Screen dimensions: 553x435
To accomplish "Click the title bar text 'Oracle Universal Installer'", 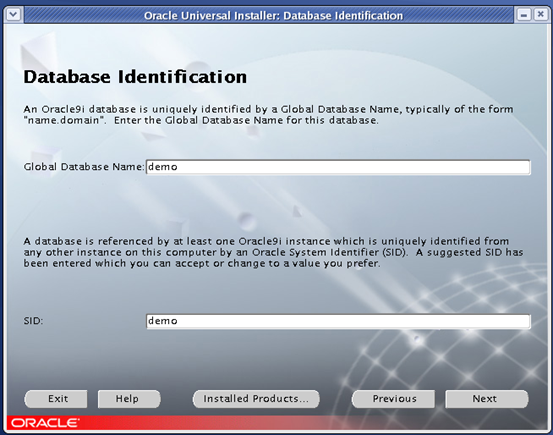I will click(212, 16).
